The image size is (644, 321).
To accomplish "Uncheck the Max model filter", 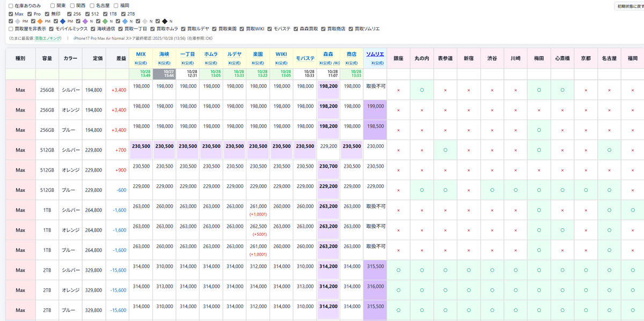I will 11,14.
